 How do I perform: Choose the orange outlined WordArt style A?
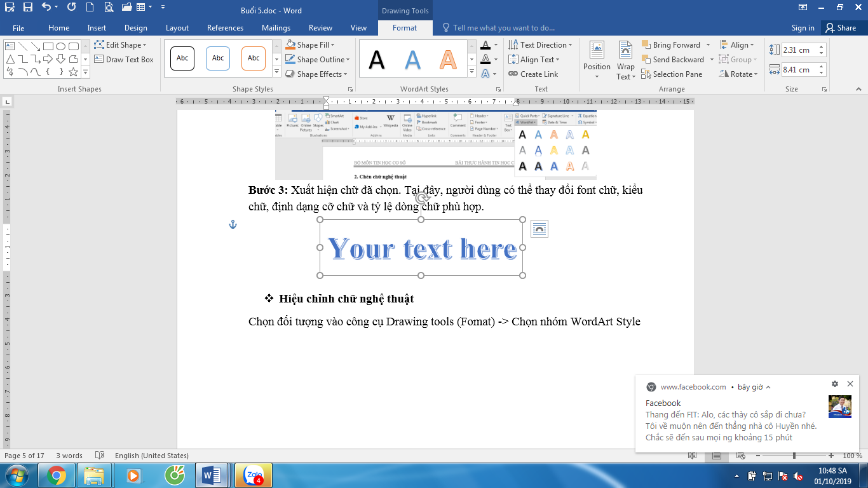click(x=448, y=60)
